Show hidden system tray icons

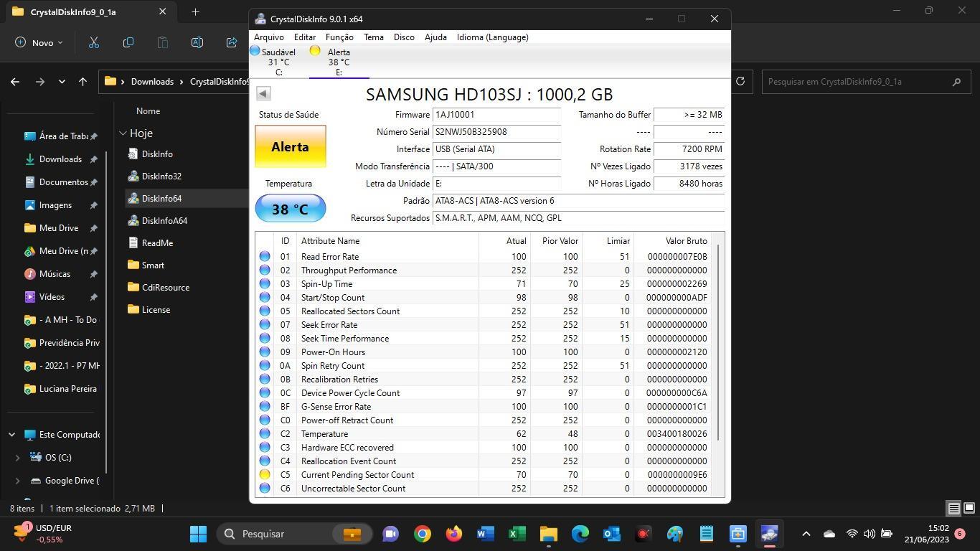click(x=806, y=534)
